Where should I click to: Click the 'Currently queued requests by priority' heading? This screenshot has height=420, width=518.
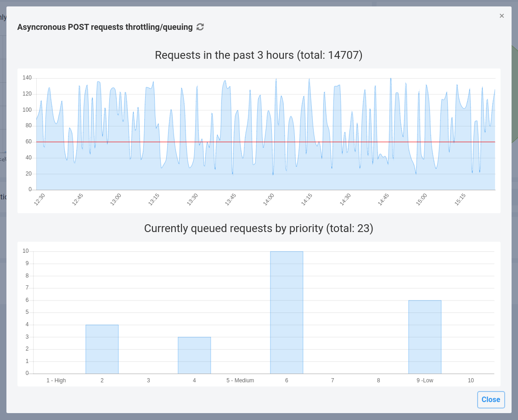(x=259, y=228)
